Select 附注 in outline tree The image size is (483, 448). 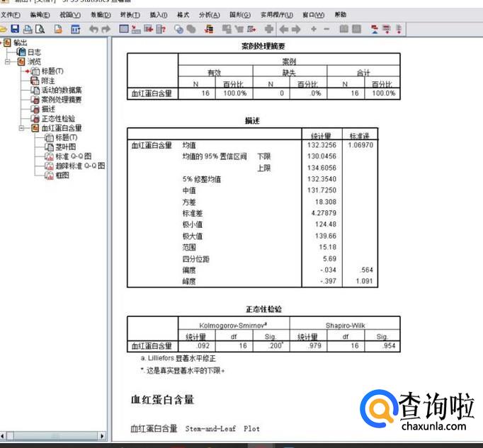[x=48, y=81]
